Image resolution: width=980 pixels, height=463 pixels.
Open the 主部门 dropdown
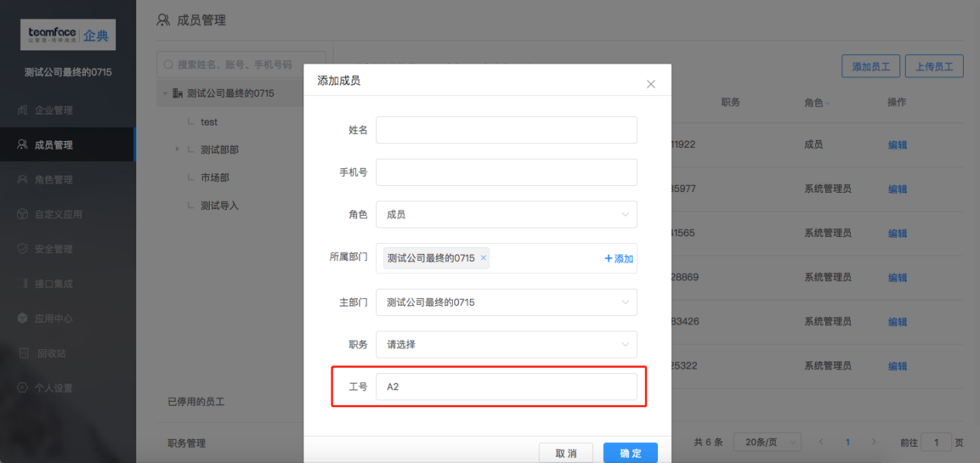pos(506,302)
